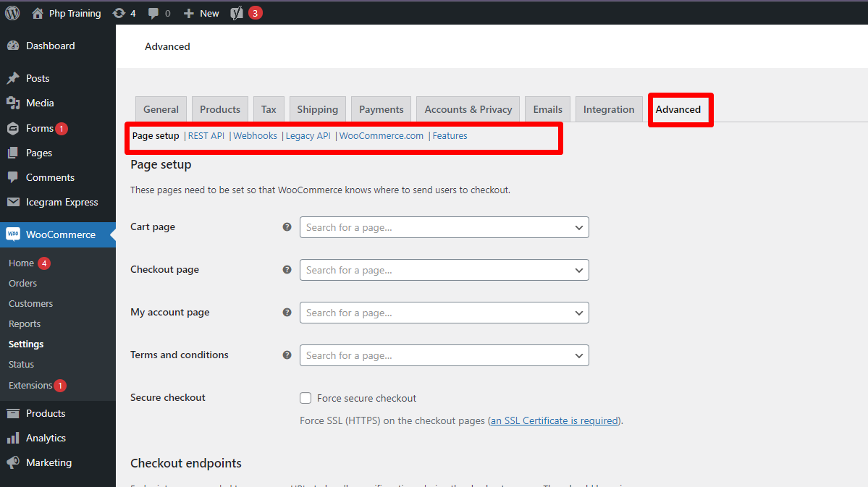Click the help icon beside Cart page
This screenshot has height=487, width=868.
(287, 227)
